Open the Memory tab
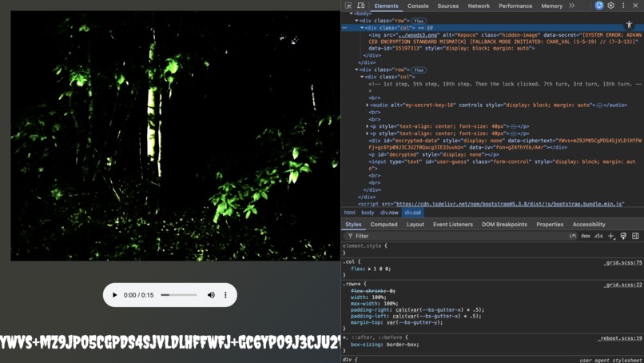This screenshot has height=363, width=644. pyautogui.click(x=551, y=6)
